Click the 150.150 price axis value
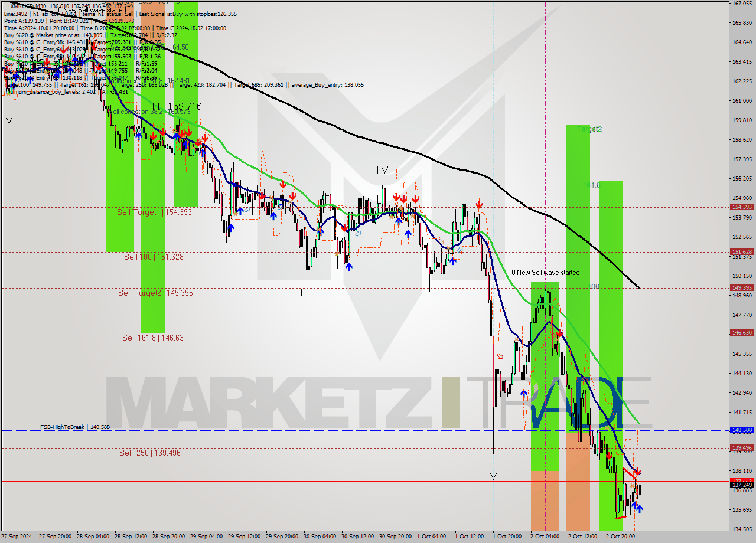 pyautogui.click(x=742, y=276)
